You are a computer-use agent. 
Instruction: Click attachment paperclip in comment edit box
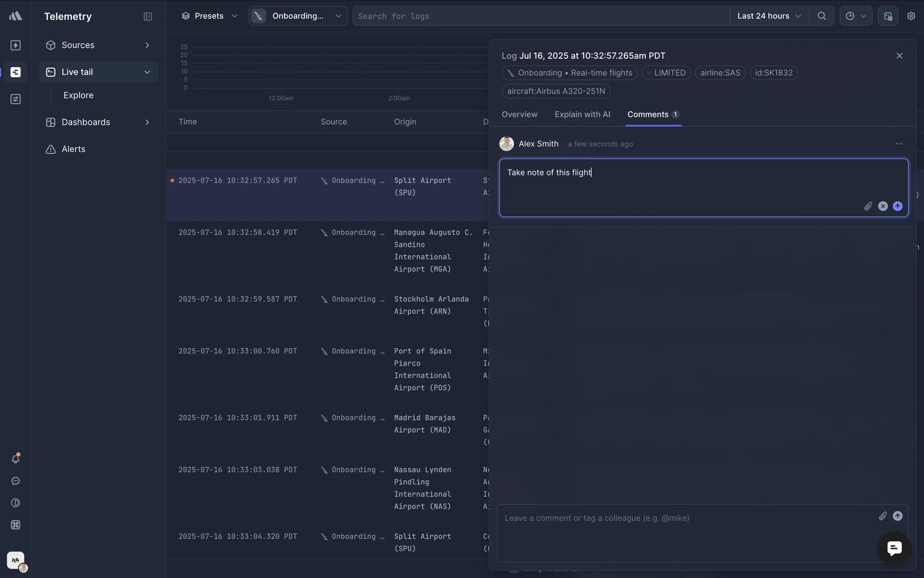(x=868, y=206)
